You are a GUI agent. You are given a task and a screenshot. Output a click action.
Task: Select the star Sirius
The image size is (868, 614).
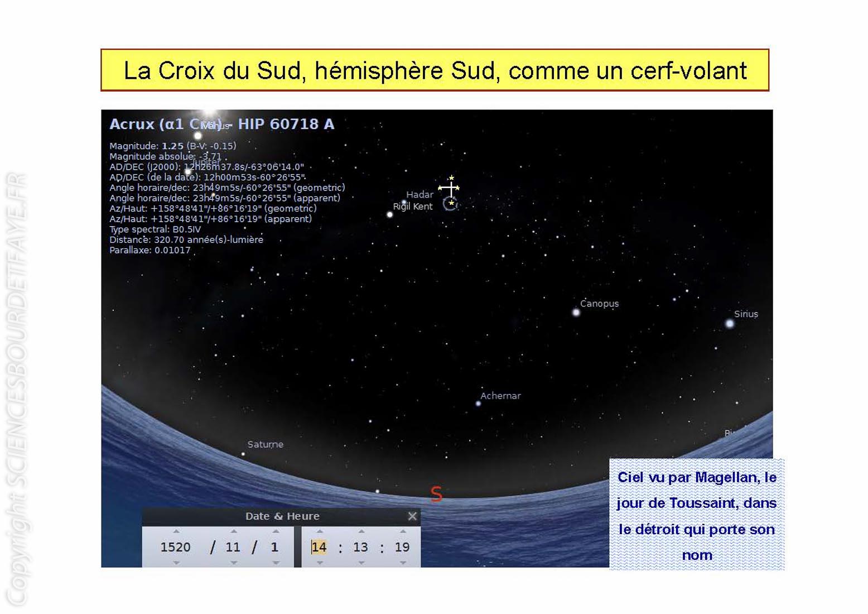click(729, 324)
